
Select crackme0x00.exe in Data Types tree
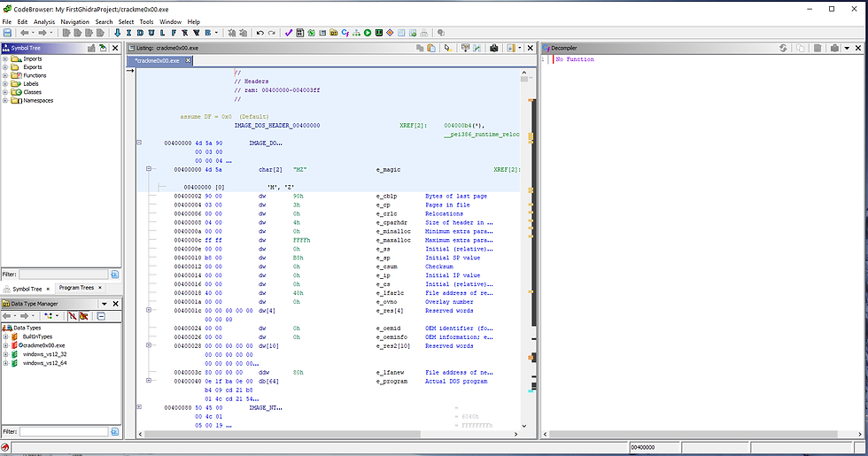point(43,345)
